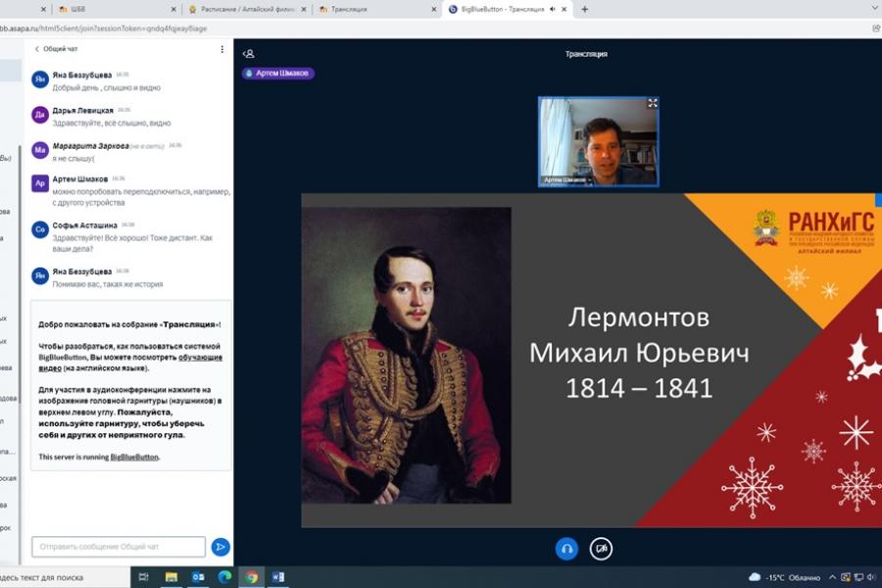Click Артем Шмаков webcam thumbnail
882x588 pixels.
tap(598, 142)
